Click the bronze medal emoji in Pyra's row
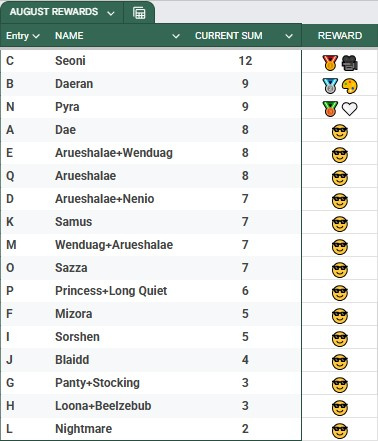 (x=330, y=109)
